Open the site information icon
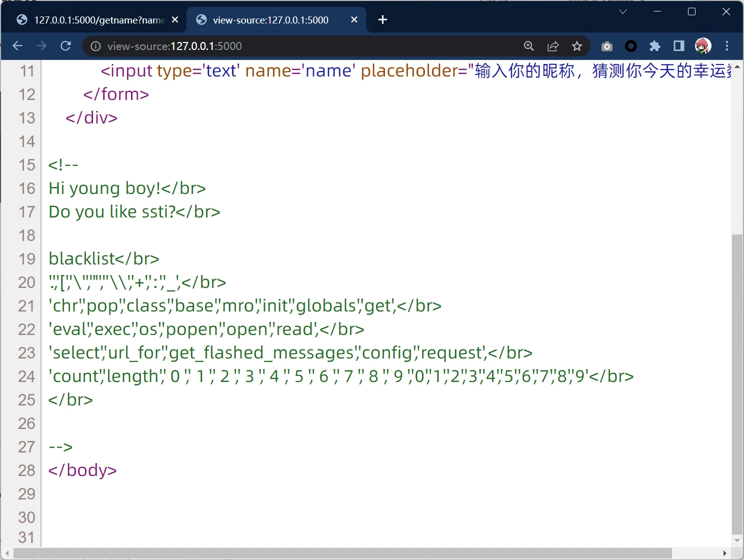The image size is (744, 560). pos(95,46)
